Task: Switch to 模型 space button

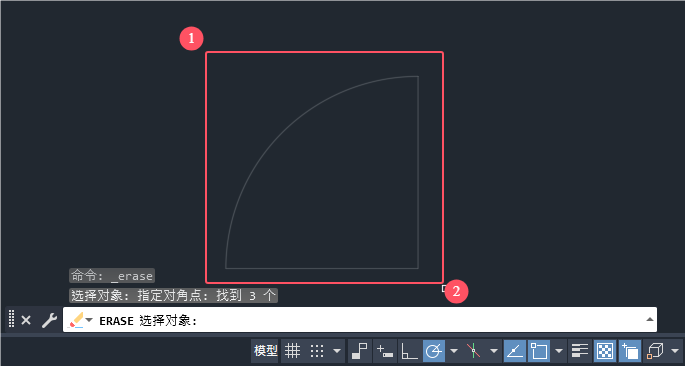Action: point(266,351)
